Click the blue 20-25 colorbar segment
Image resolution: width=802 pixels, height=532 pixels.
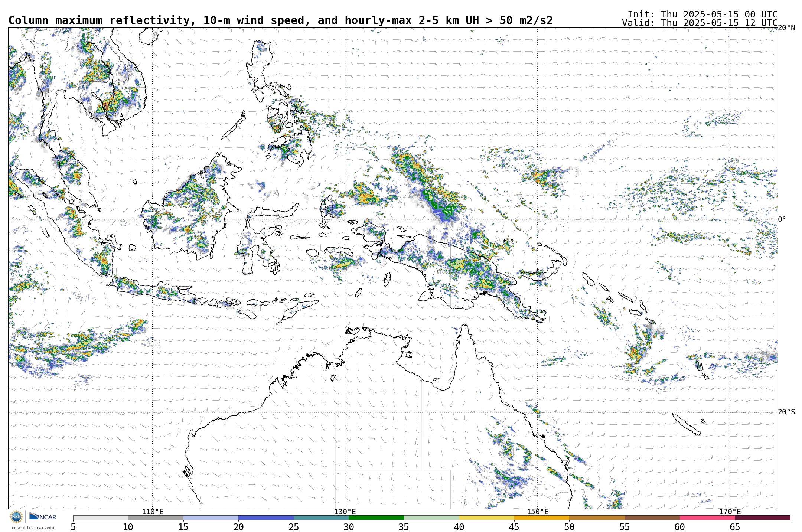(x=266, y=518)
